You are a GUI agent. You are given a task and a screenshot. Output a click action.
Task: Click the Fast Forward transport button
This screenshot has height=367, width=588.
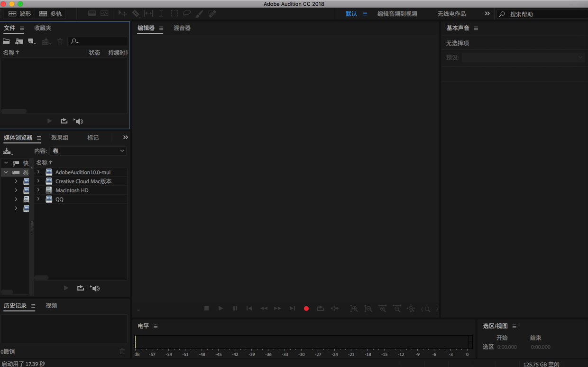point(278,309)
